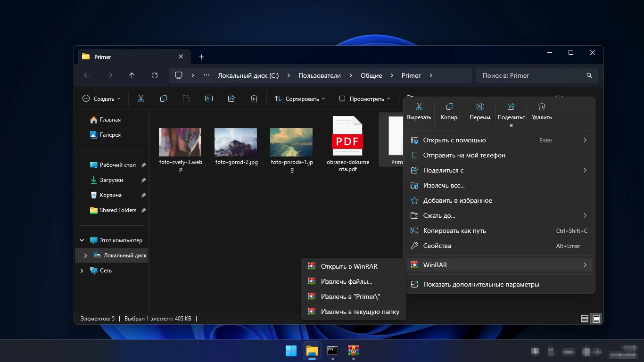
Task: Click the Paste icon in Explorer toolbar
Action: (186, 99)
